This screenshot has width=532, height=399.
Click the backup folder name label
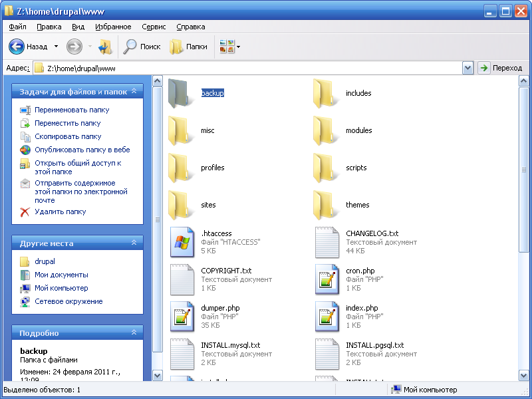tap(213, 93)
